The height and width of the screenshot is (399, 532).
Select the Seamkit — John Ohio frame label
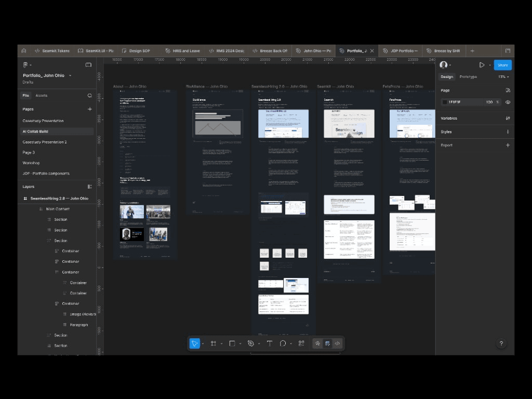335,87
